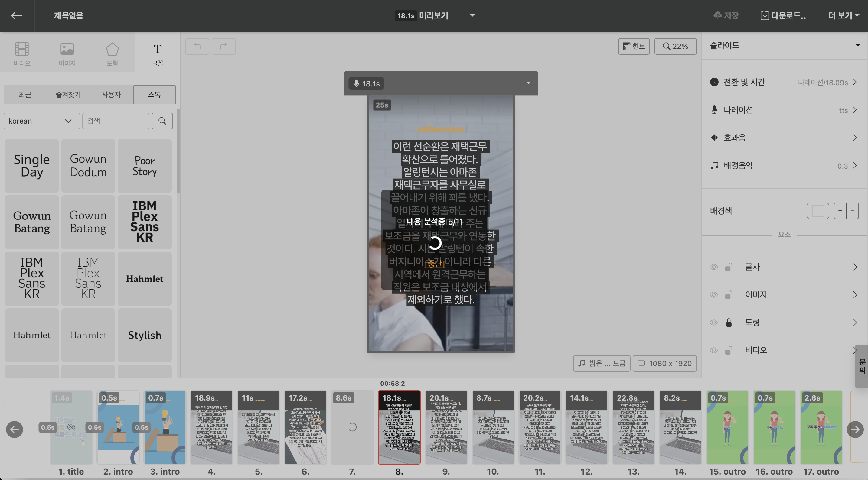This screenshot has width=868, height=480.
Task: Choose the Single Day font
Action: click(x=32, y=166)
